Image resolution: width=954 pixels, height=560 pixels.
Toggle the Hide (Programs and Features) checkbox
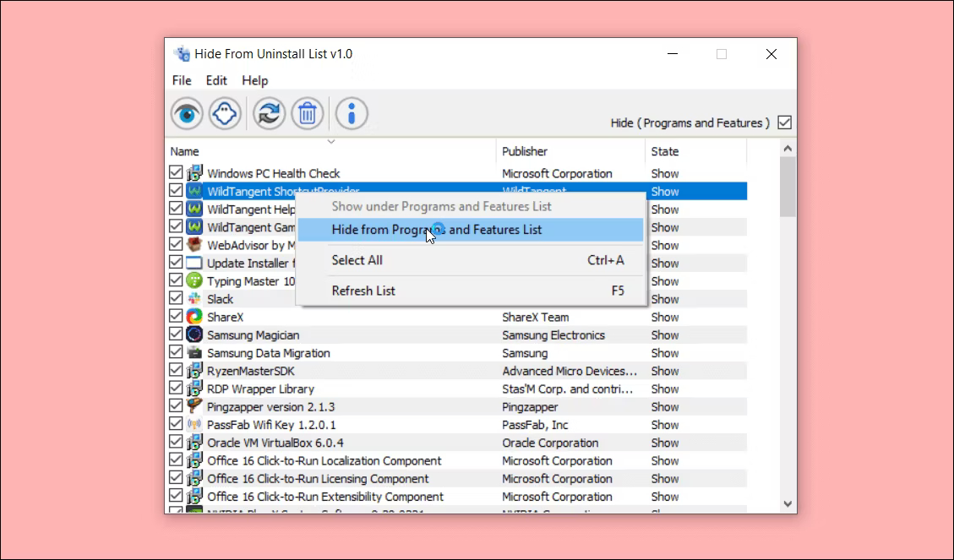coord(785,122)
